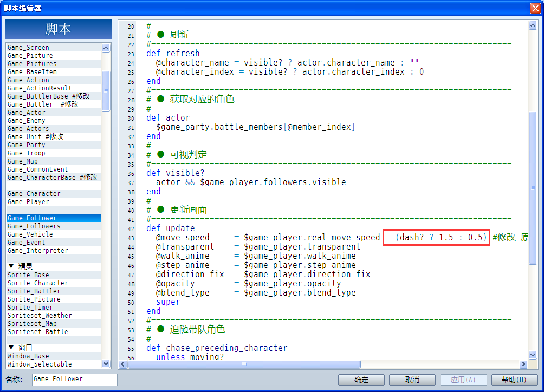Select Sprite_Timer script
The height and width of the screenshot is (392, 544).
[x=54, y=307]
